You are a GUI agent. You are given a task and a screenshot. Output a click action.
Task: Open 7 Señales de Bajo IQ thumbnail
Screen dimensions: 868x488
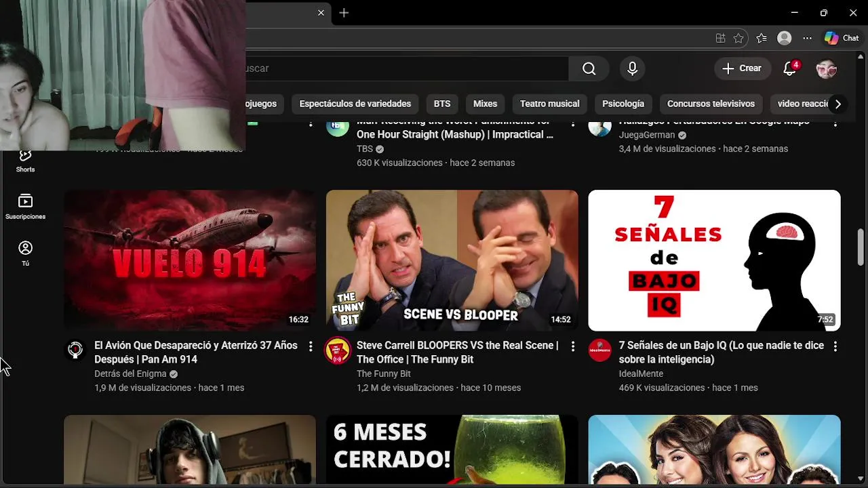(x=714, y=260)
